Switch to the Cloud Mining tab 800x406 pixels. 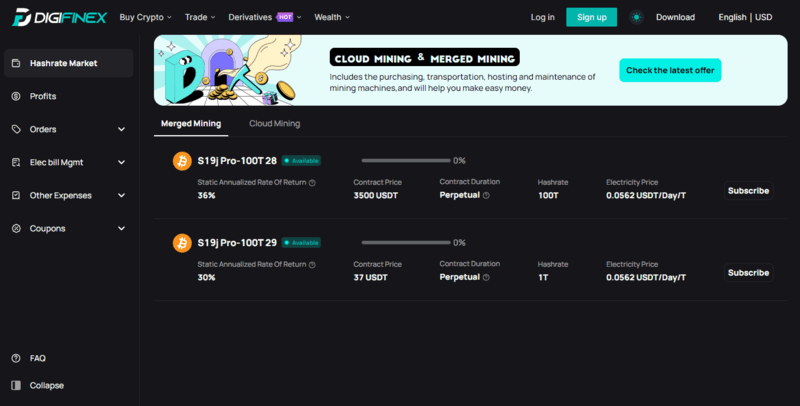[274, 123]
